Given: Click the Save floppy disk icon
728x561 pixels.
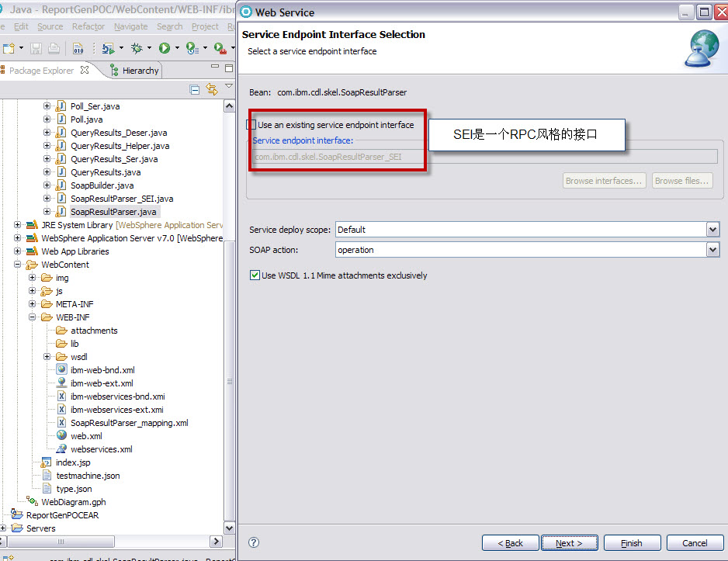Looking at the screenshot, I should point(37,48).
